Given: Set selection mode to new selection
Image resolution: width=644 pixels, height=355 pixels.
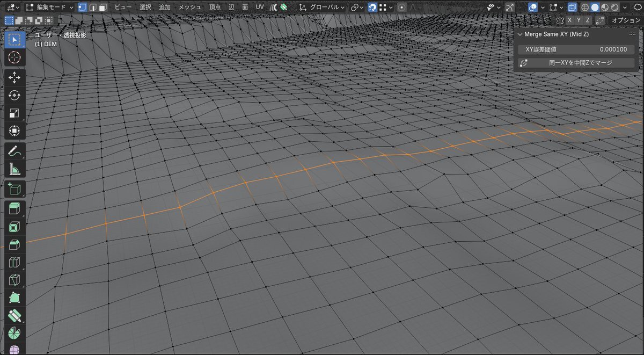Looking at the screenshot, I should point(9,20).
